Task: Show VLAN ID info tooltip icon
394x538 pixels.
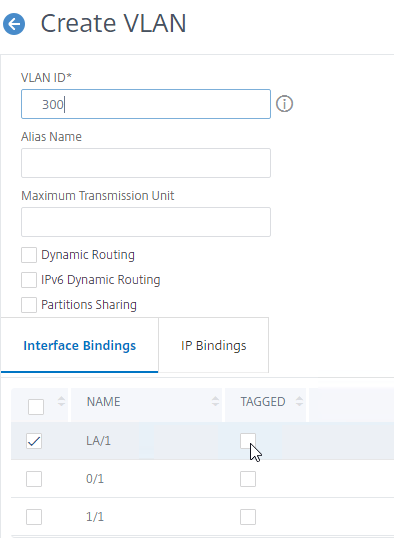Action: coord(285,104)
